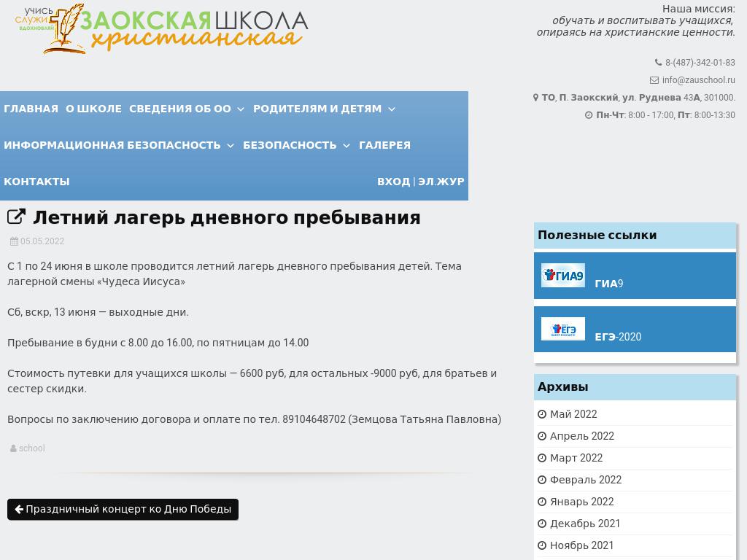The height and width of the screenshot is (560, 747).
Task: Click the school author link
Action: point(32,448)
